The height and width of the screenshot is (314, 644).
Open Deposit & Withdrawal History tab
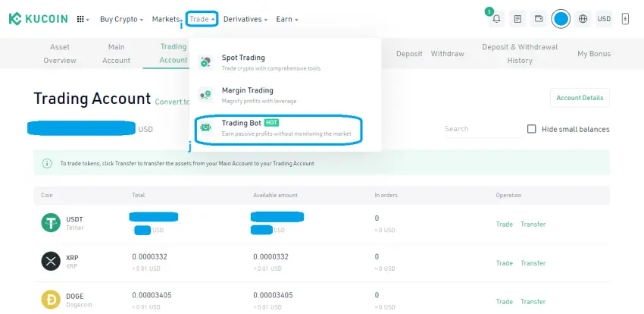520,53
